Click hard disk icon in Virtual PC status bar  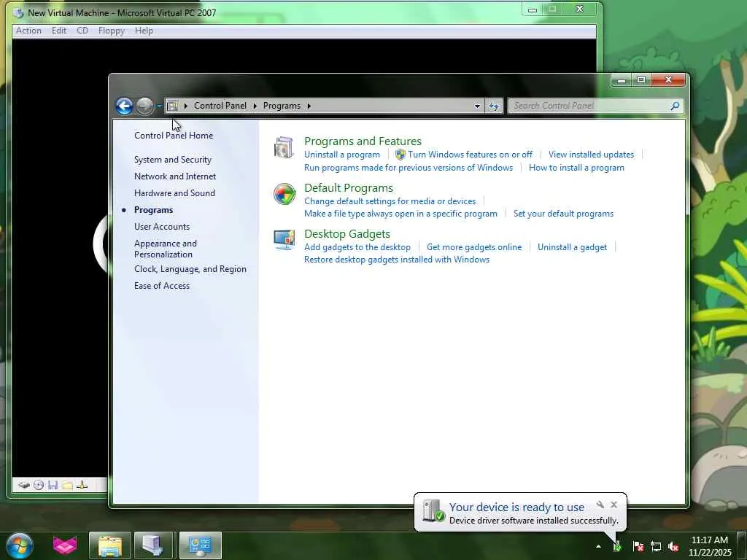(24, 485)
